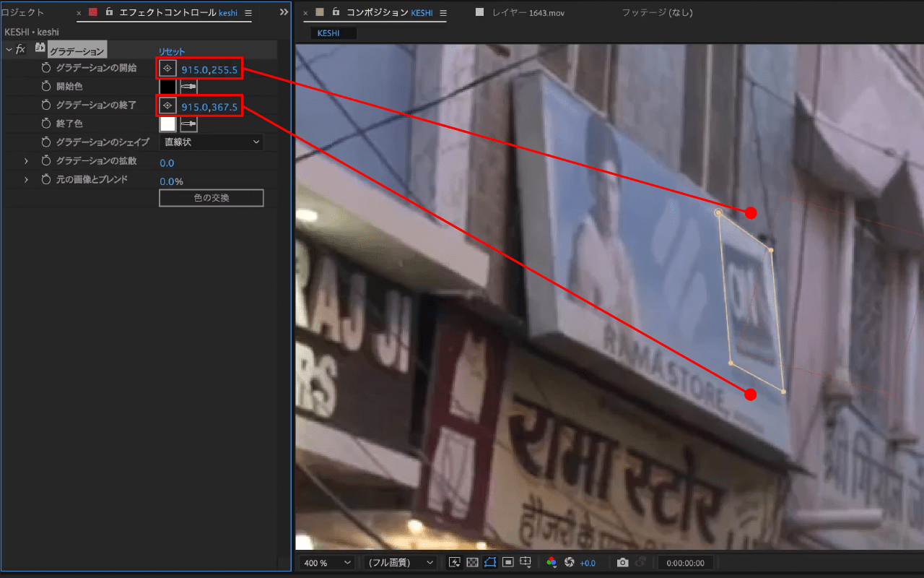Image resolution: width=924 pixels, height=578 pixels.
Task: Click the 915.0,367.5 end point value
Action: point(209,107)
